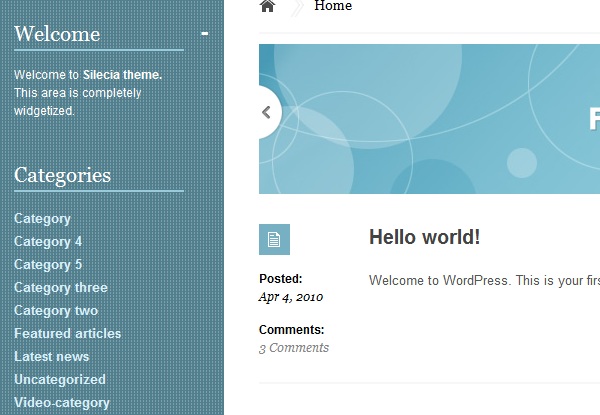Select Category in the sidebar
This screenshot has width=600, height=415.
point(42,218)
